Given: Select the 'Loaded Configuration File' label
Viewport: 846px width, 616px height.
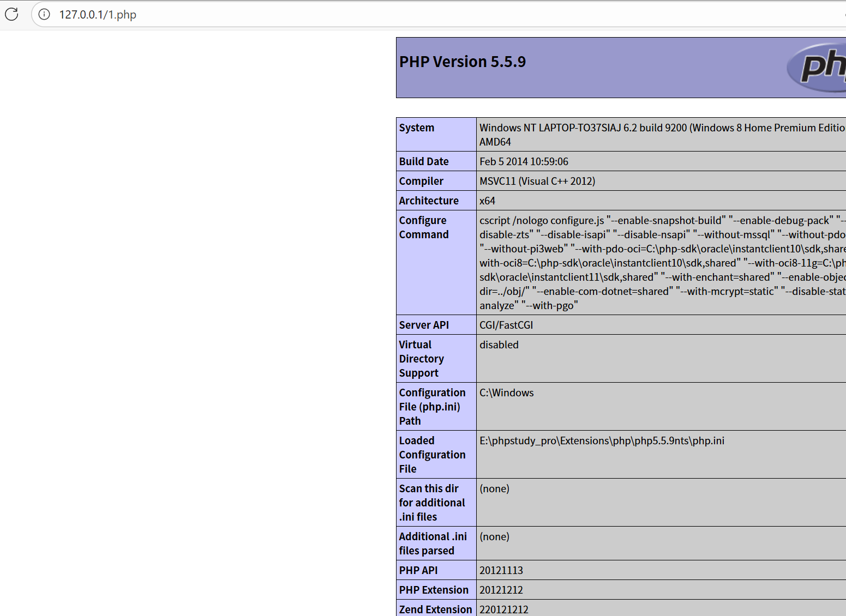Looking at the screenshot, I should tap(432, 455).
